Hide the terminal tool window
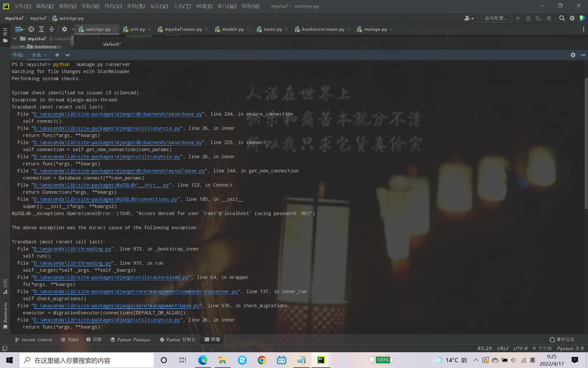Viewport: 588px width, 368px height. (x=583, y=55)
